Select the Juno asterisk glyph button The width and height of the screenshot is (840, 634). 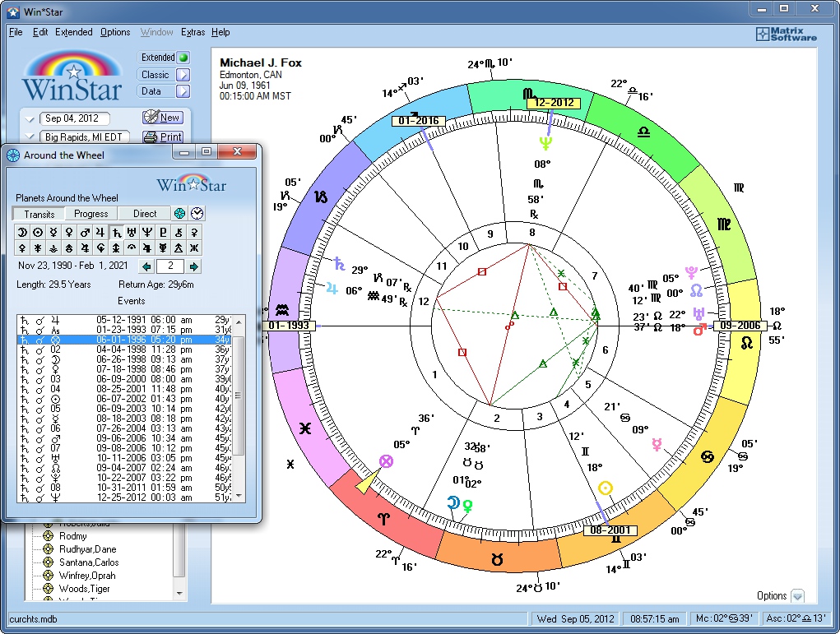coord(38,248)
